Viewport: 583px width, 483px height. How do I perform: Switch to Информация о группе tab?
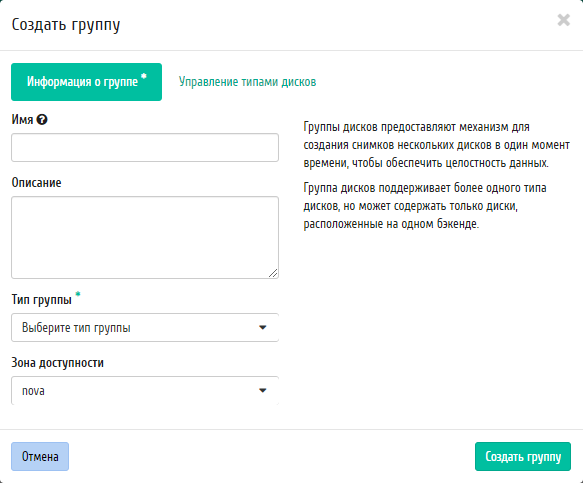[x=87, y=82]
